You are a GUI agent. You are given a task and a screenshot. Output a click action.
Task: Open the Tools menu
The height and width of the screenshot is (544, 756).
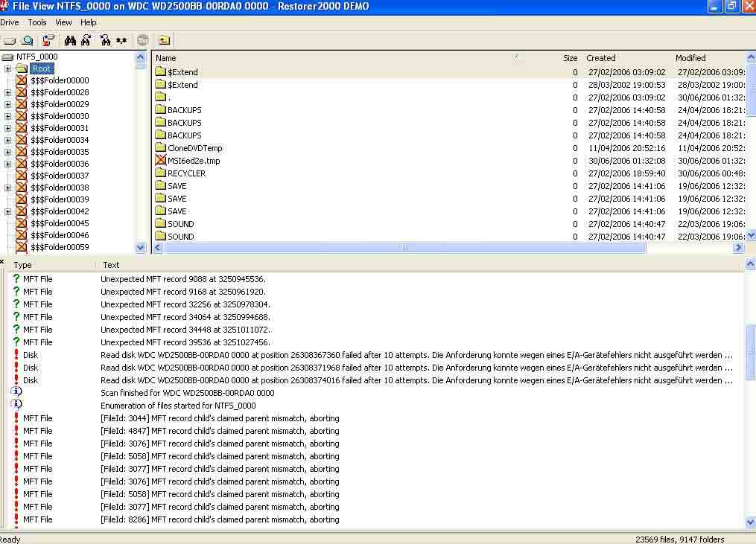pyautogui.click(x=37, y=22)
